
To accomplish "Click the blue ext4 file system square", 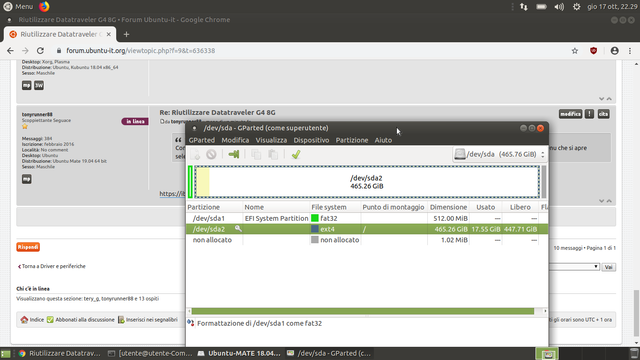I will click(x=315, y=229).
